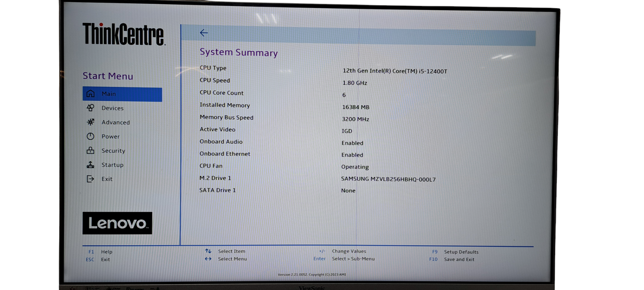Screen dimensions: 644x290
Task: Click the Onboard Ethernet label
Action: coord(225,154)
